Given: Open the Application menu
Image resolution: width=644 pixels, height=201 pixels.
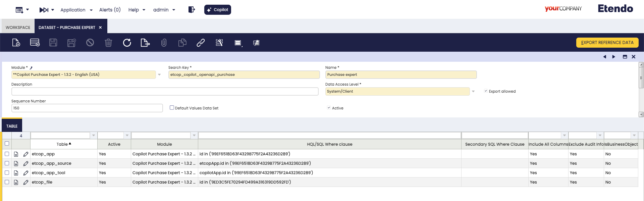Looking at the screenshot, I should point(76,10).
